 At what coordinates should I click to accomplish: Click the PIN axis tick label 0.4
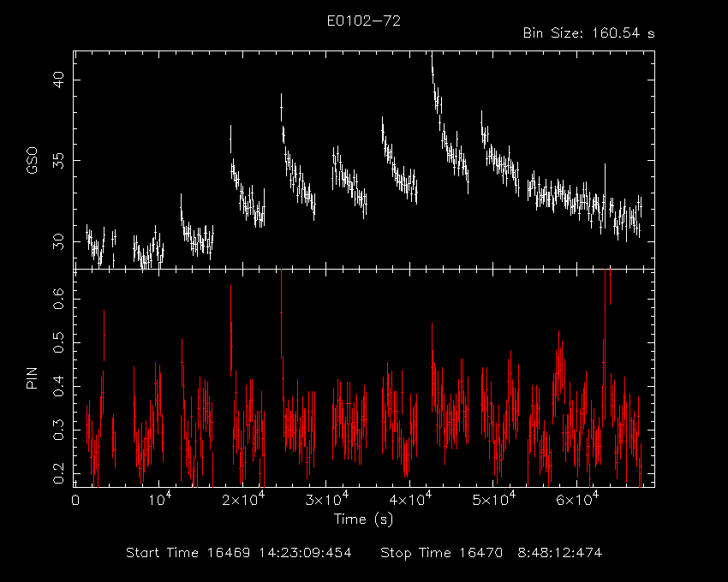coord(58,386)
